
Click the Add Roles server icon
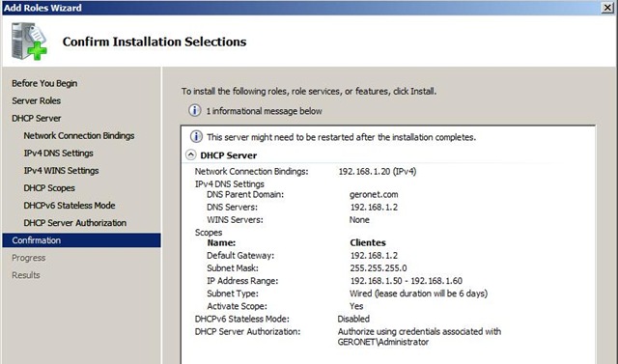coord(29,42)
